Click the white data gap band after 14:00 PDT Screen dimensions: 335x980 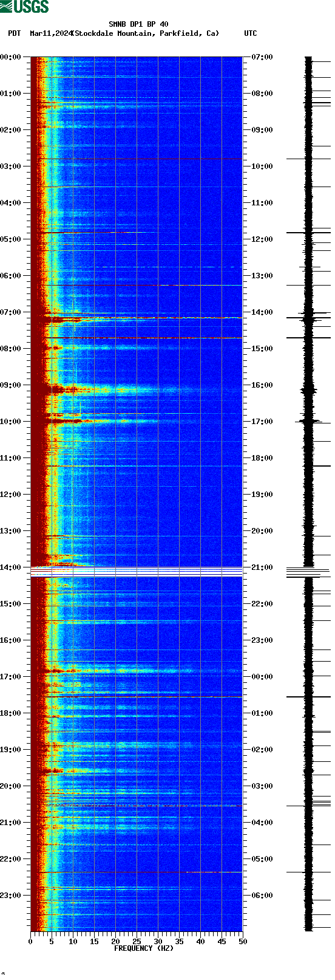[x=137, y=572]
